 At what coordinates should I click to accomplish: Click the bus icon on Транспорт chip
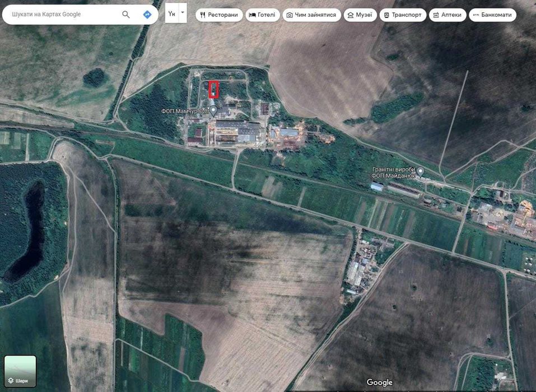(386, 15)
